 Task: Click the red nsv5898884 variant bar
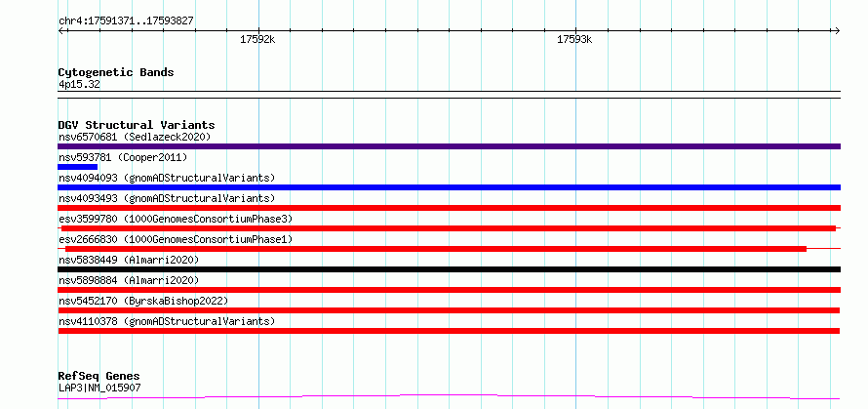click(449, 290)
